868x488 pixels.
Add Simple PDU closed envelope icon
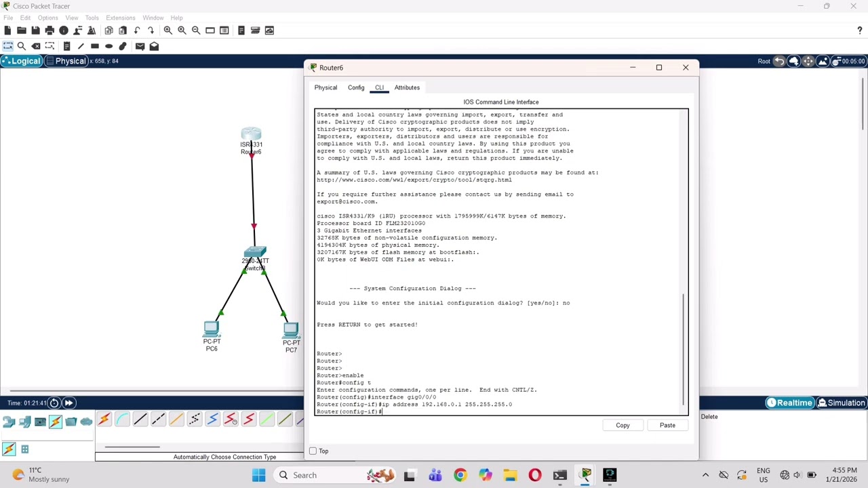tap(140, 46)
